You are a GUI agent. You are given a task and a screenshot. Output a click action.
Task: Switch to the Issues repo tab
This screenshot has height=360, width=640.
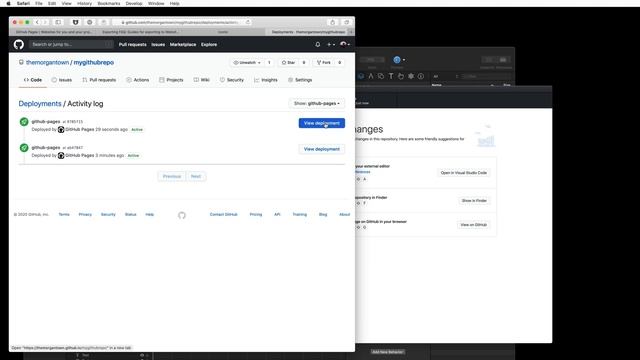pyautogui.click(x=62, y=80)
